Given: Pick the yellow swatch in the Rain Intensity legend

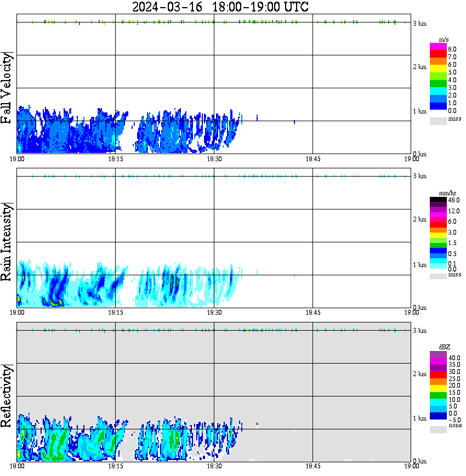Looking at the screenshot, I should point(438,235).
